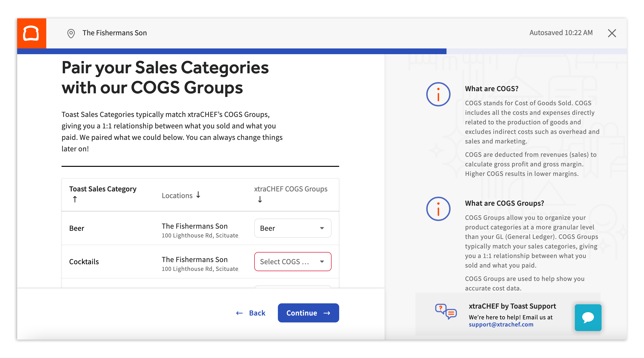Screen dimensions: 644x358
Task: Click the location pin icon
Action: tap(71, 33)
